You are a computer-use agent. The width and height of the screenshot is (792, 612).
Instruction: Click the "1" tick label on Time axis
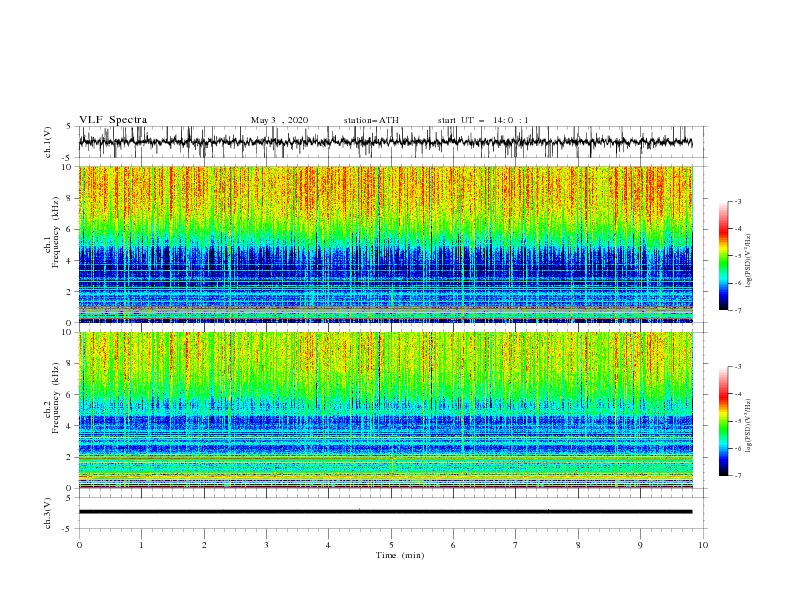pyautogui.click(x=141, y=545)
